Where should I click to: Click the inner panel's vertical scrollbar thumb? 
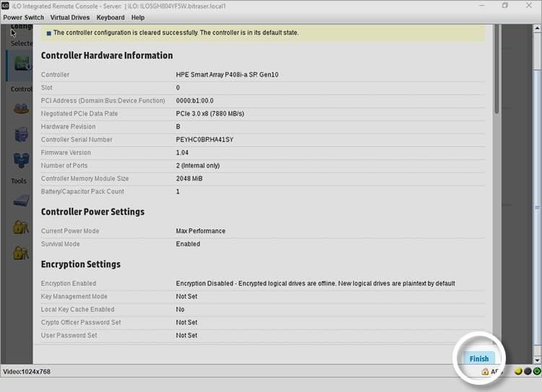pyautogui.click(x=496, y=69)
